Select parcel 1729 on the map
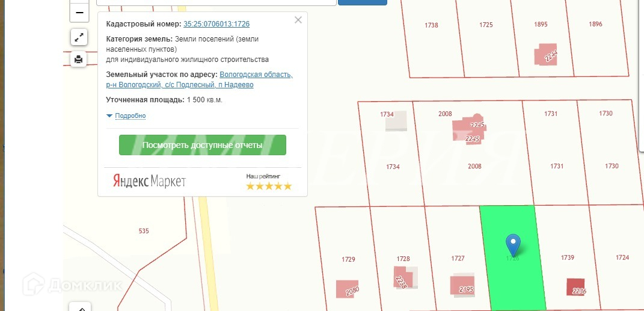644x311 pixels. click(348, 259)
